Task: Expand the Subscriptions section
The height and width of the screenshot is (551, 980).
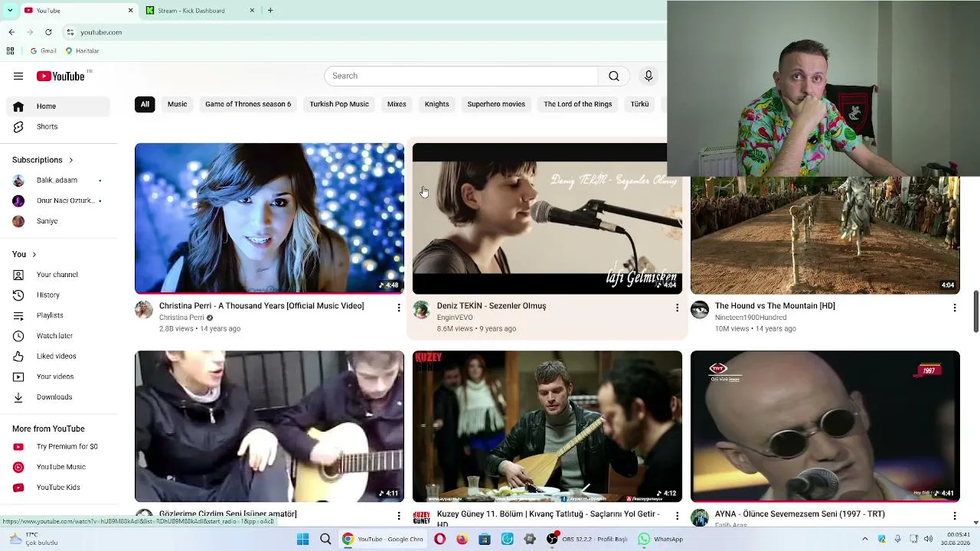Action: (43, 160)
